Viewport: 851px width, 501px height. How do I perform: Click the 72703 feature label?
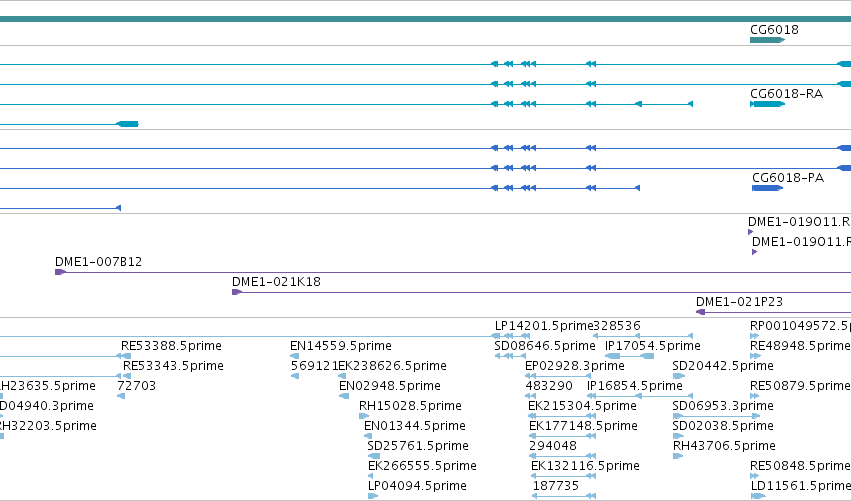(137, 386)
